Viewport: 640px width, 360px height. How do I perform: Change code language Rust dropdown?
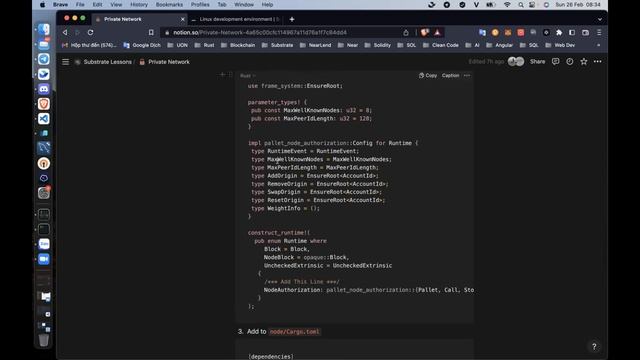pos(247,76)
